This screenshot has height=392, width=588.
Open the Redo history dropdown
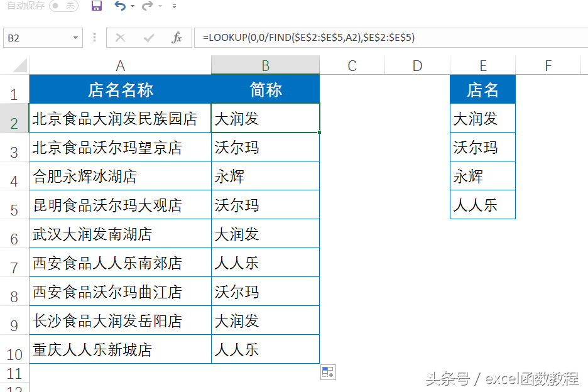click(x=160, y=6)
